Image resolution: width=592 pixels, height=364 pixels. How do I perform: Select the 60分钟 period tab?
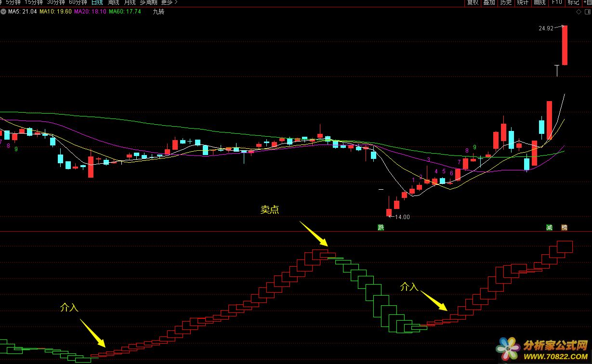click(x=78, y=2)
